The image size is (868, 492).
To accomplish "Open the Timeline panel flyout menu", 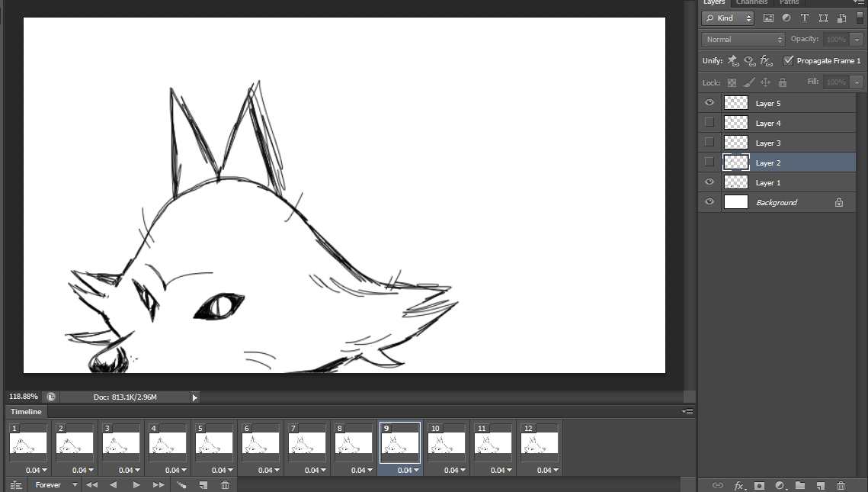I will [687, 412].
